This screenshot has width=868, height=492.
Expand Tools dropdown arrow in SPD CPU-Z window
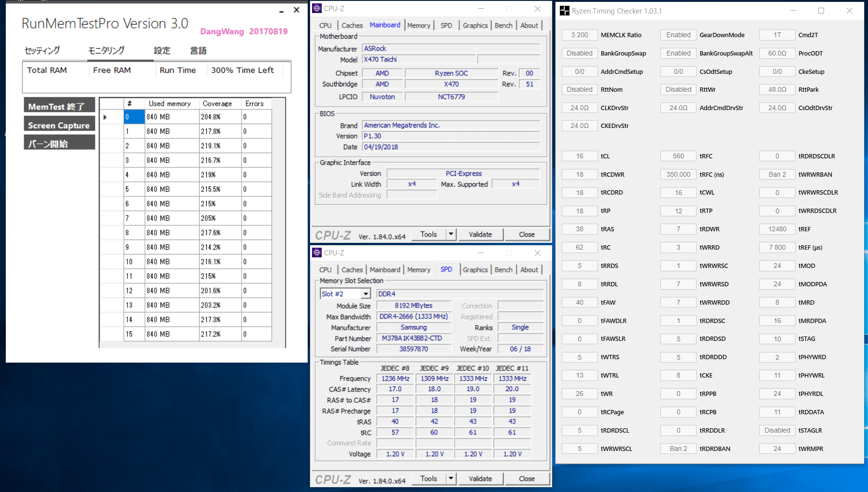pyautogui.click(x=451, y=478)
